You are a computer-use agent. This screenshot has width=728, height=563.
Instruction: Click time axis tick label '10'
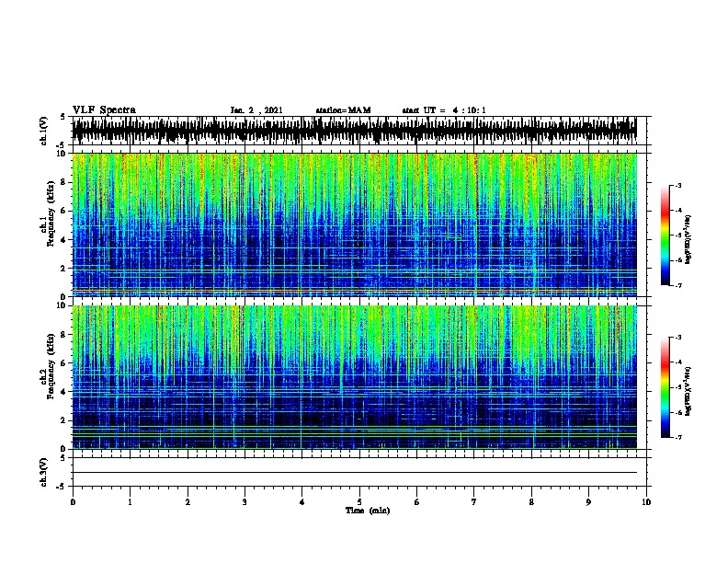pyautogui.click(x=646, y=501)
